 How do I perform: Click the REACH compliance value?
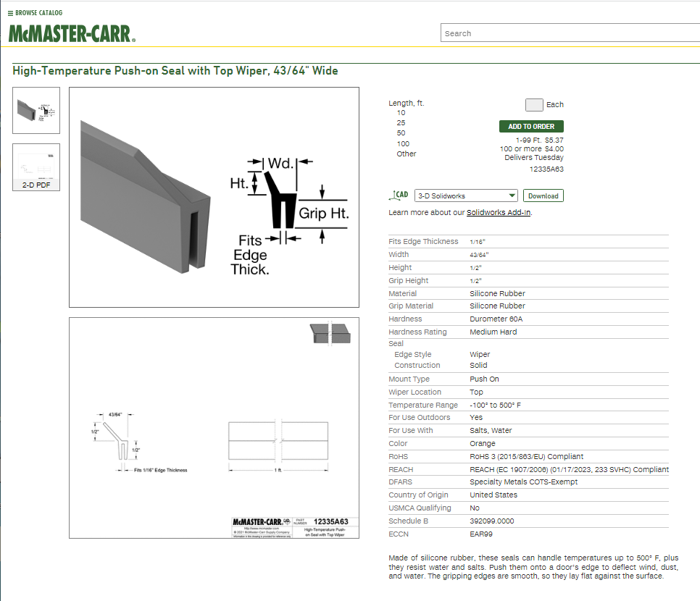(x=569, y=469)
